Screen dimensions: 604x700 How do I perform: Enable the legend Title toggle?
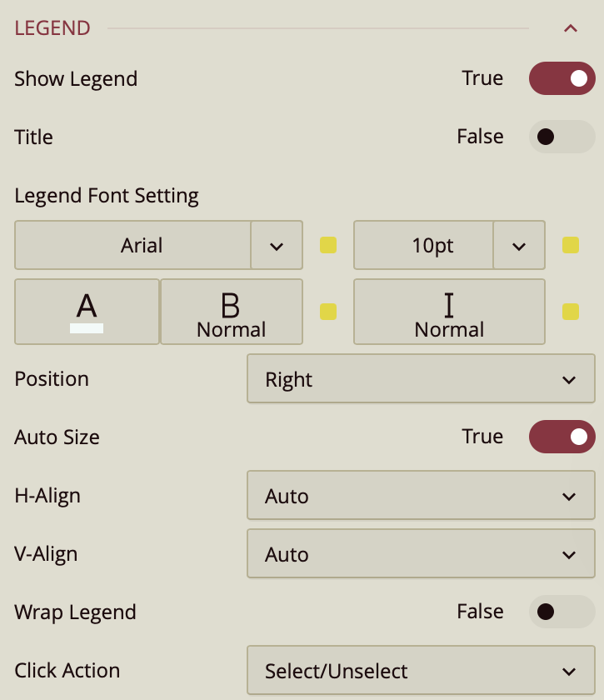point(562,137)
